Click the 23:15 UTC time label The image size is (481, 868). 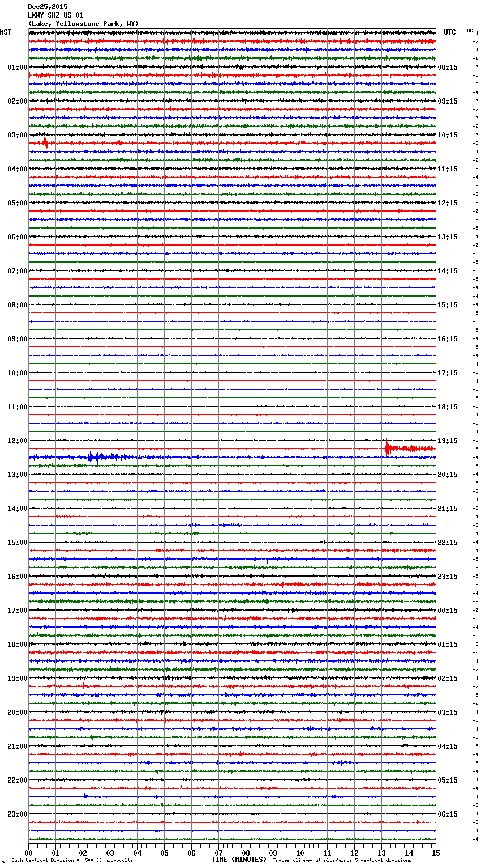448,577
